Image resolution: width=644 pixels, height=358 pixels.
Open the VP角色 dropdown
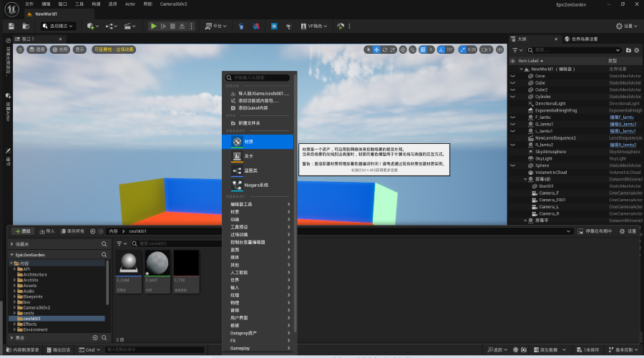point(314,26)
